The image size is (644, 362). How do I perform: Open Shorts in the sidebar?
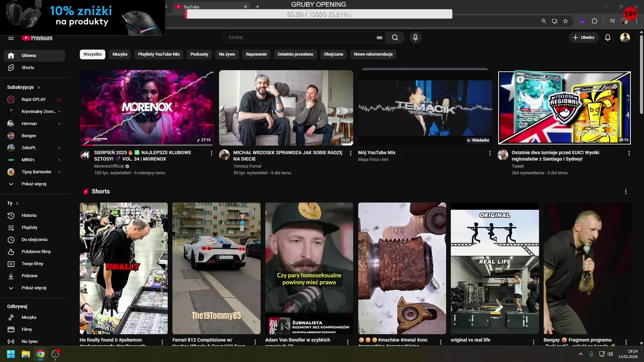[35, 68]
